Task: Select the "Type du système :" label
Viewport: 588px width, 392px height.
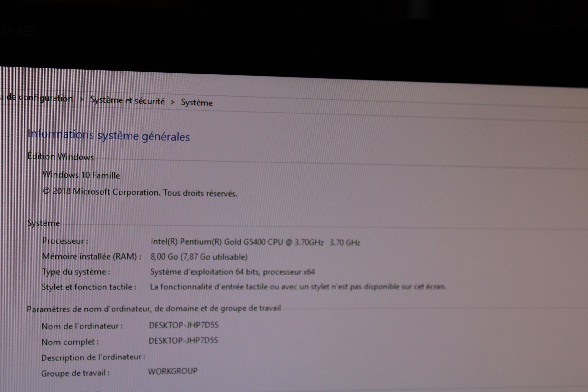Action: (76, 272)
